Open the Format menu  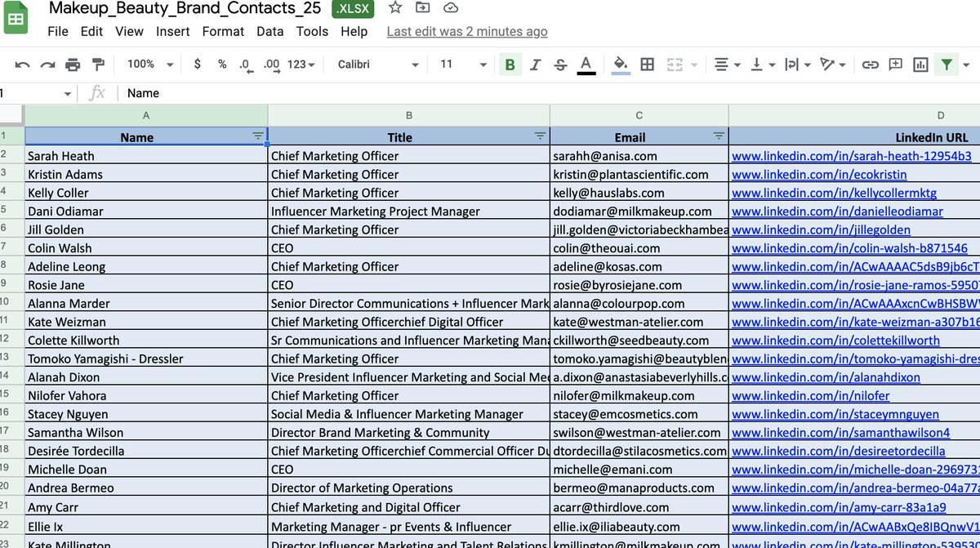coord(223,32)
